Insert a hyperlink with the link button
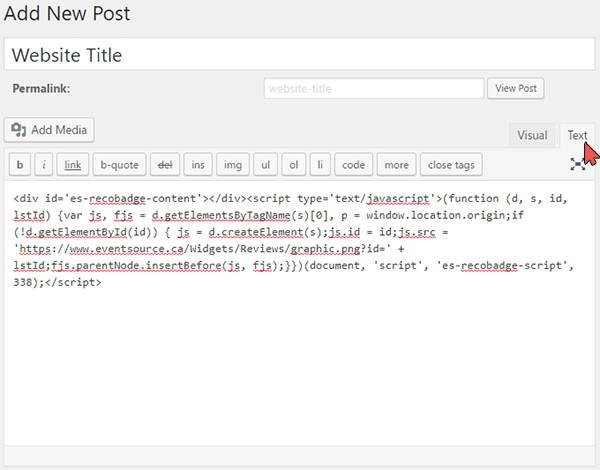 click(73, 165)
